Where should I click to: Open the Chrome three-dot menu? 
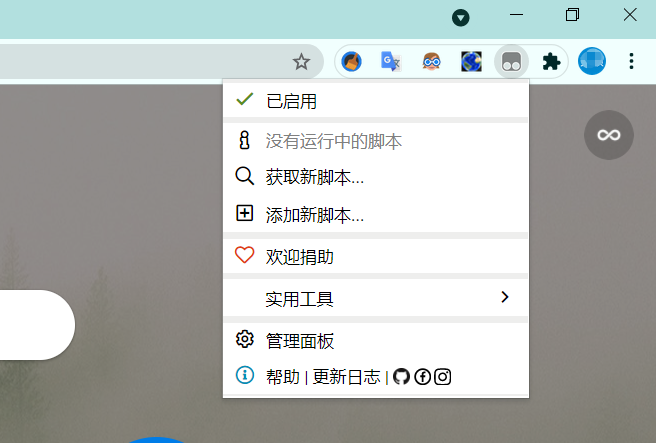click(631, 61)
